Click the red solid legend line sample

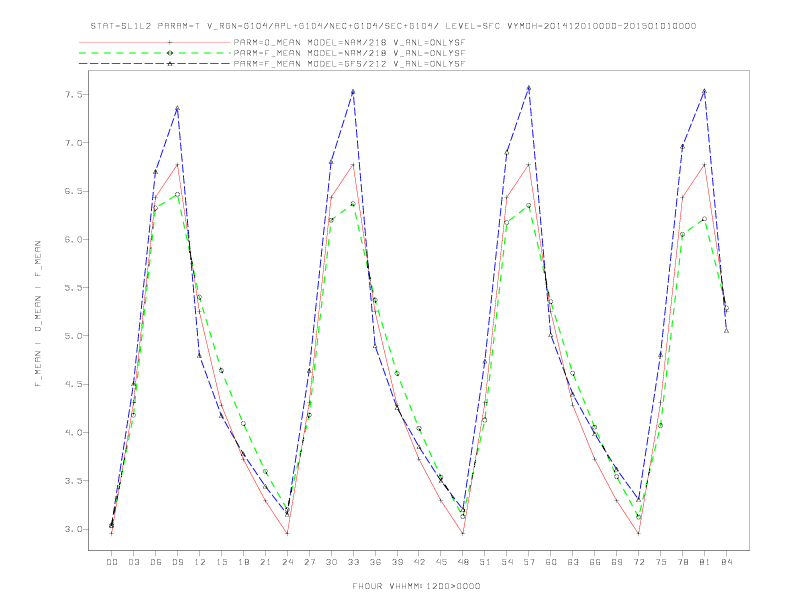point(155,42)
